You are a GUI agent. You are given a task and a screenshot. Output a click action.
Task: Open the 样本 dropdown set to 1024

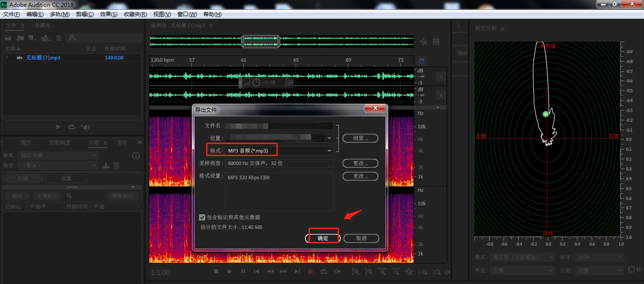(599, 257)
